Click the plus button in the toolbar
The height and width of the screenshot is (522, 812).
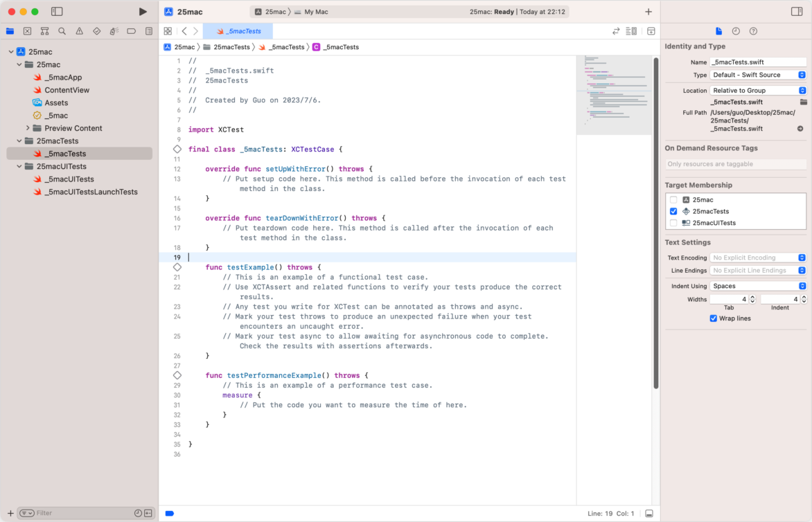pyautogui.click(x=648, y=11)
